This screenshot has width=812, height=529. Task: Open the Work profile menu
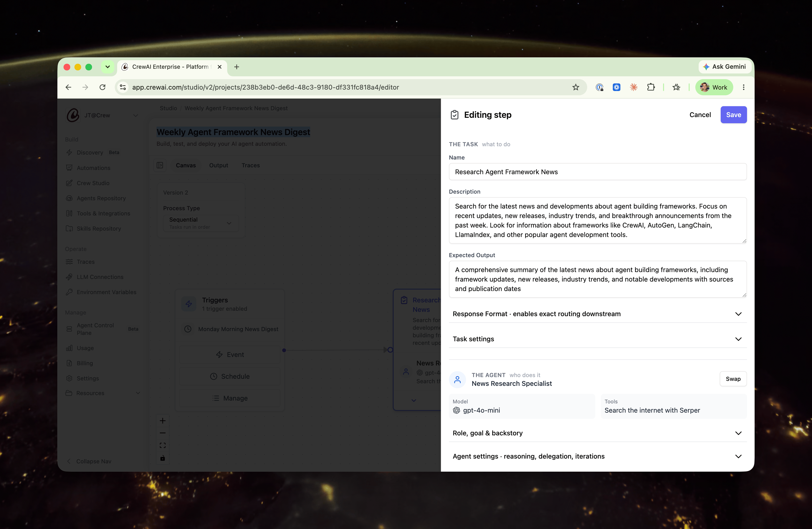tap(714, 87)
